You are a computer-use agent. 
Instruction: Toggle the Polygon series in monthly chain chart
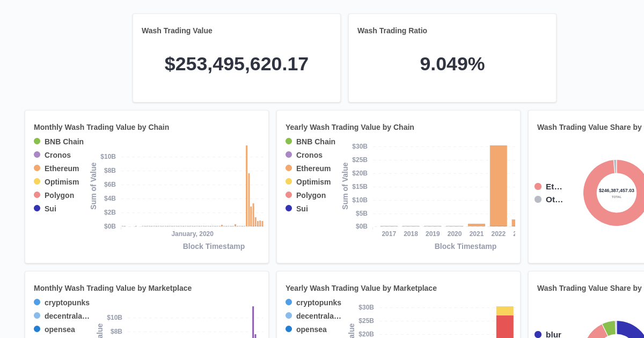[x=36, y=195]
